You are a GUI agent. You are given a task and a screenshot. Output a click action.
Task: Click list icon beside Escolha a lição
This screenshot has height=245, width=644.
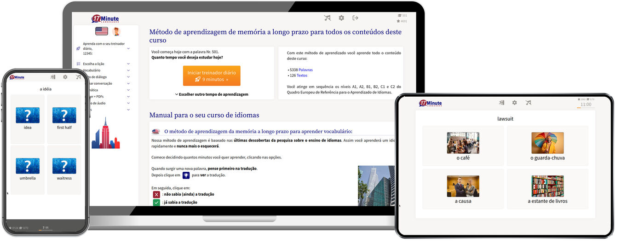pyautogui.click(x=79, y=64)
